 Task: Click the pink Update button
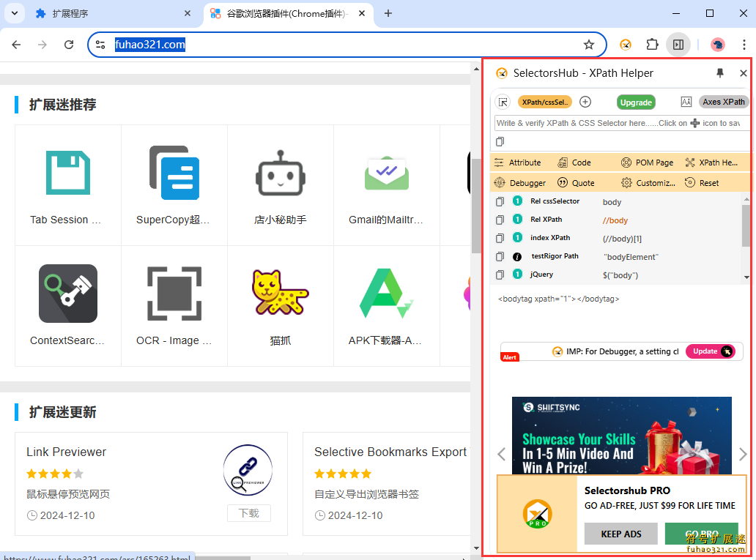(711, 351)
